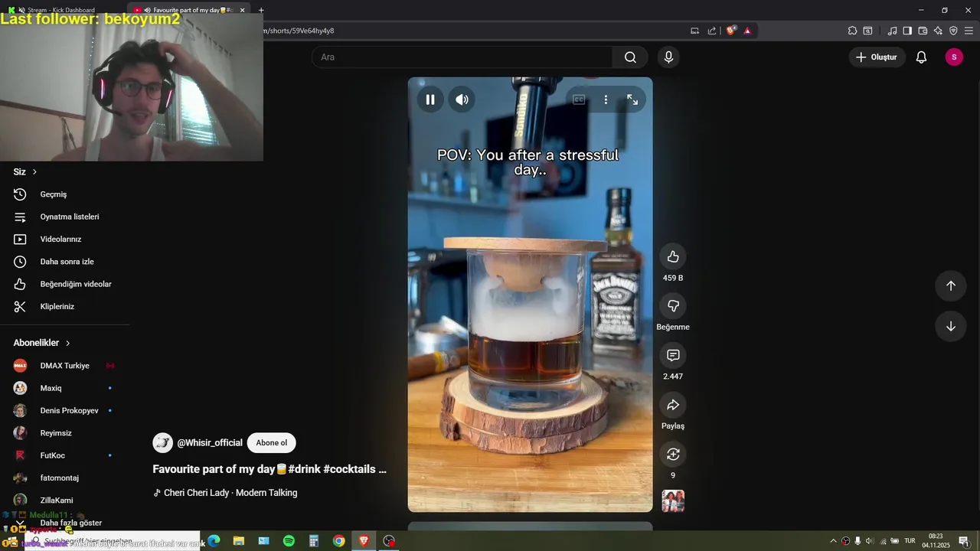
Task: Click the share page icon in address bar
Action: (712, 31)
